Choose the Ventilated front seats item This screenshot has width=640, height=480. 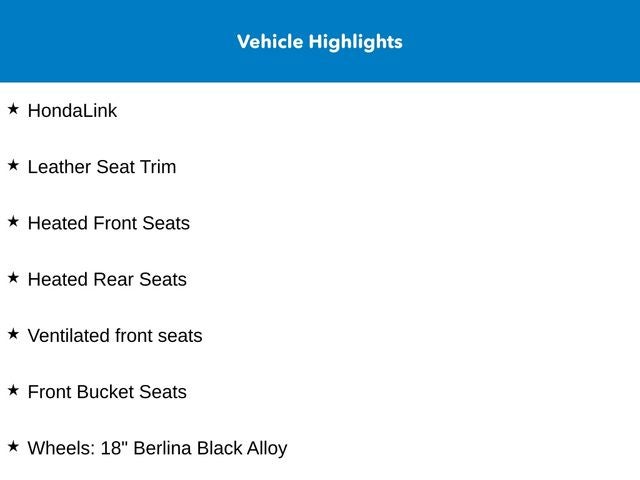115,336
